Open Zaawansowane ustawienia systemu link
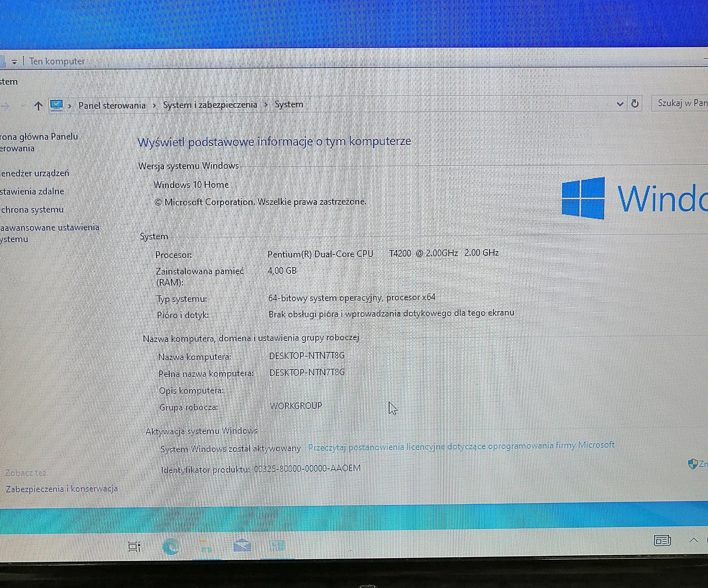This screenshot has height=588, width=708. (x=49, y=233)
